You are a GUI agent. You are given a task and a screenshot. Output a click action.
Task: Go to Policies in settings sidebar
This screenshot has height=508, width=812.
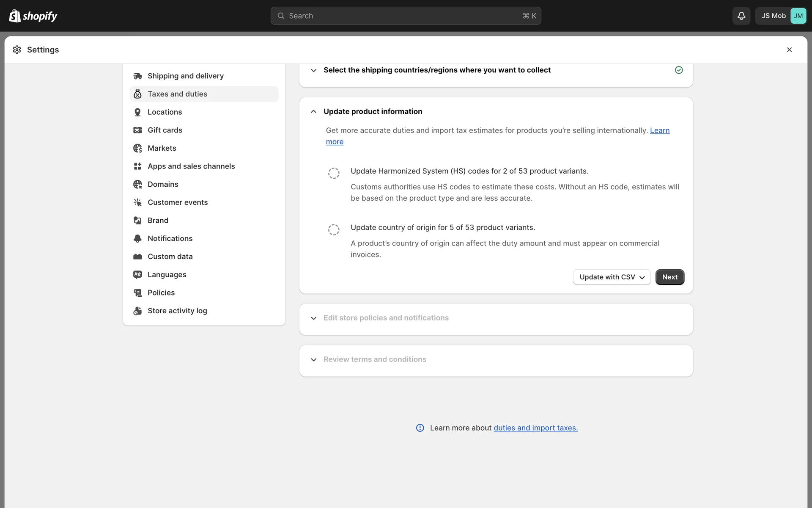[161, 293]
